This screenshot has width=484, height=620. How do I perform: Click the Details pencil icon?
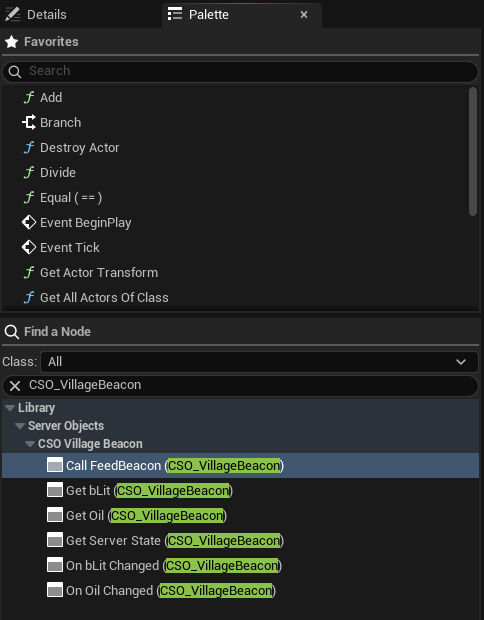coord(12,15)
